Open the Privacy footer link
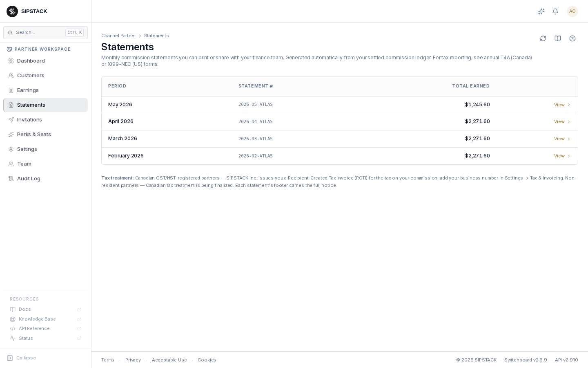This screenshot has width=588, height=368. 133,360
